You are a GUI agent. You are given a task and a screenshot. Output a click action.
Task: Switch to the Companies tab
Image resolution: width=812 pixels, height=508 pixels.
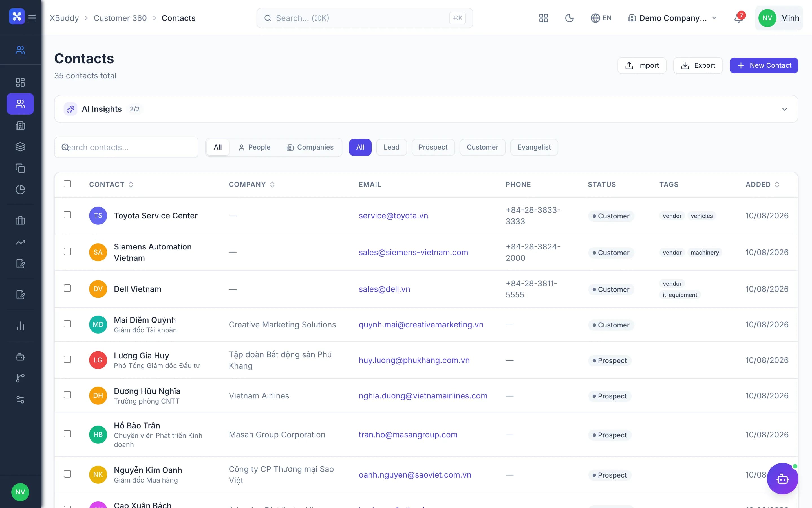pyautogui.click(x=310, y=147)
